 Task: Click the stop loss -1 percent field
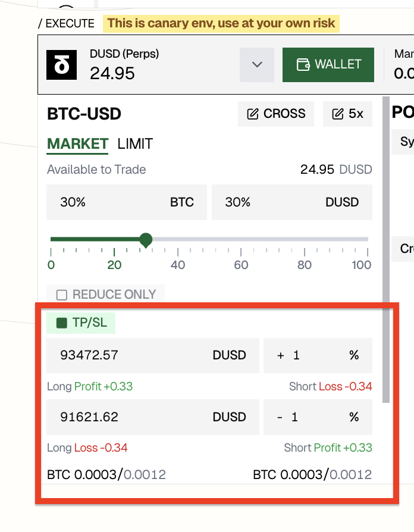coord(318,417)
